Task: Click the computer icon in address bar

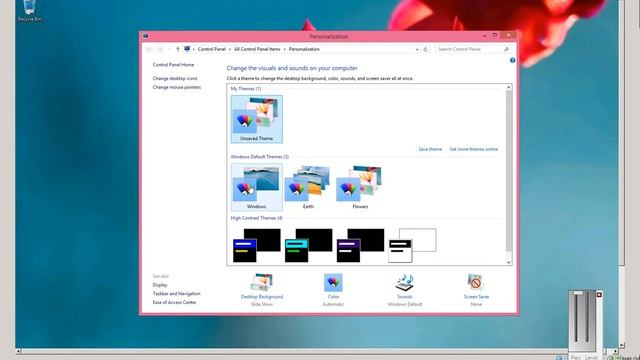Action: [187, 49]
